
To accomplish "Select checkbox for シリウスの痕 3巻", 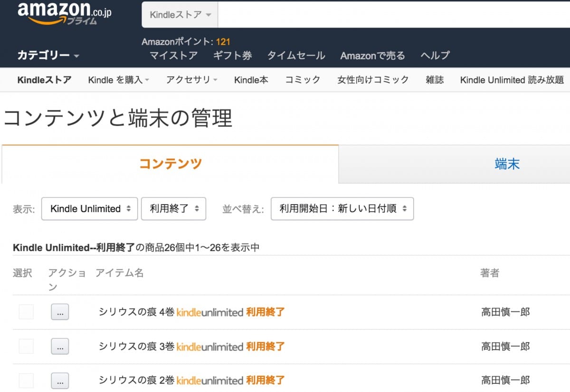I will pos(26,347).
